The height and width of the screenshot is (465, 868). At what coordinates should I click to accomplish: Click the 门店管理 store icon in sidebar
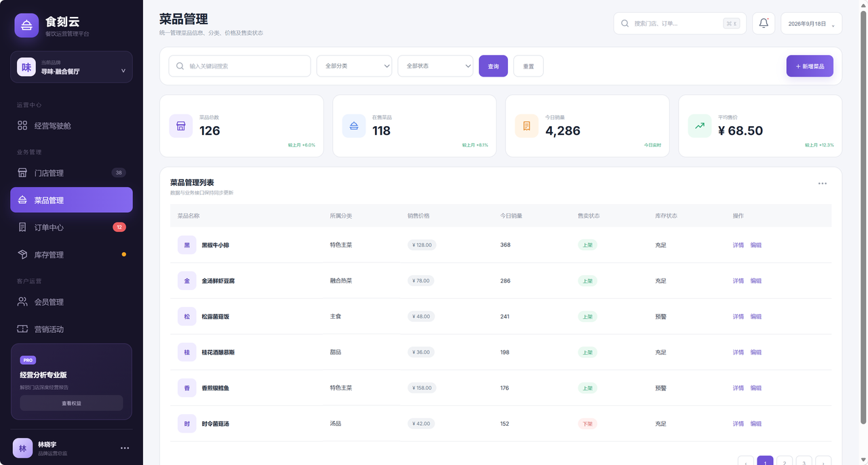(x=22, y=173)
